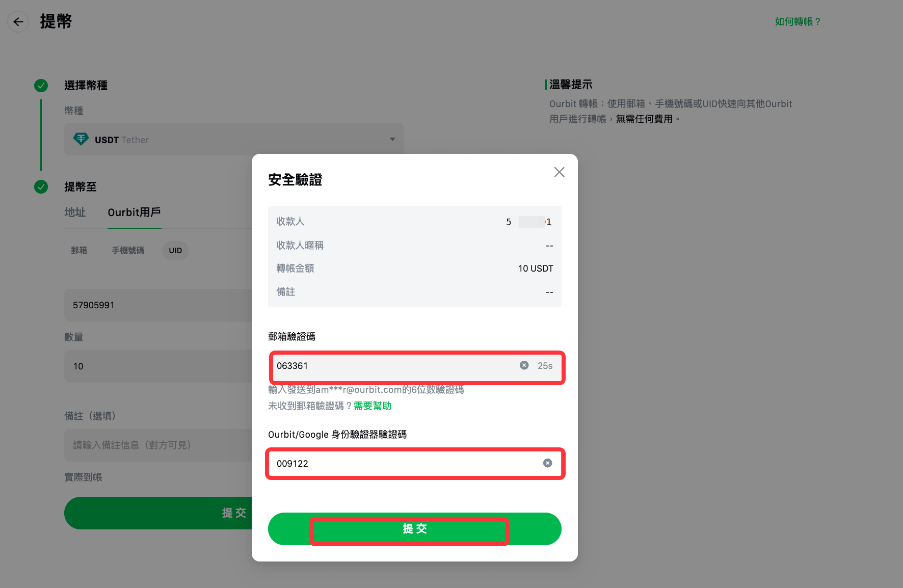Submit the security verification dialog

[414, 529]
